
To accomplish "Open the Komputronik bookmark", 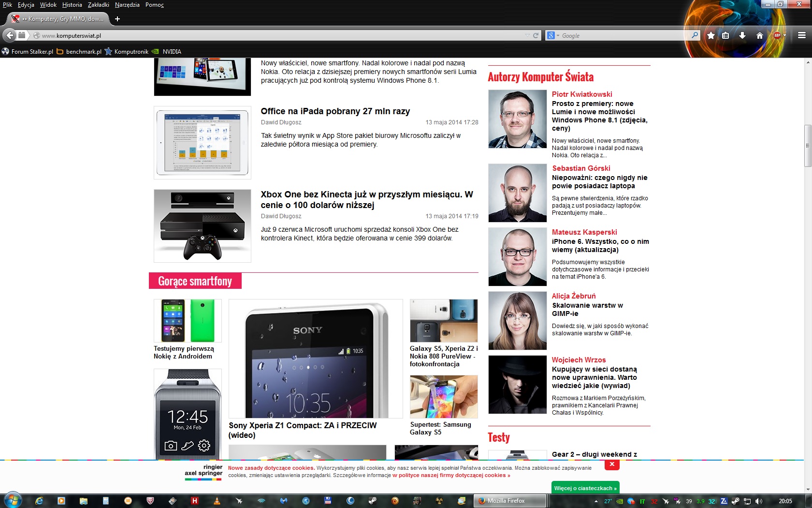I will pos(127,51).
